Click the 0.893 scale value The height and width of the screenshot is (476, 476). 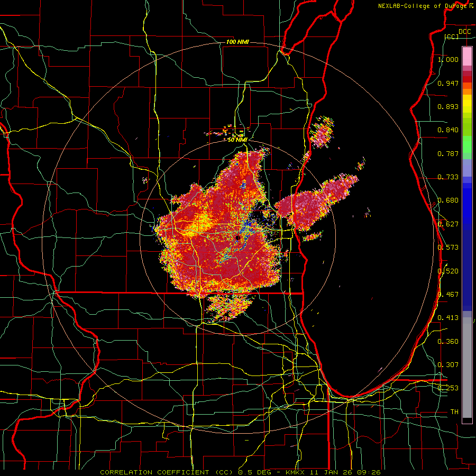click(448, 106)
